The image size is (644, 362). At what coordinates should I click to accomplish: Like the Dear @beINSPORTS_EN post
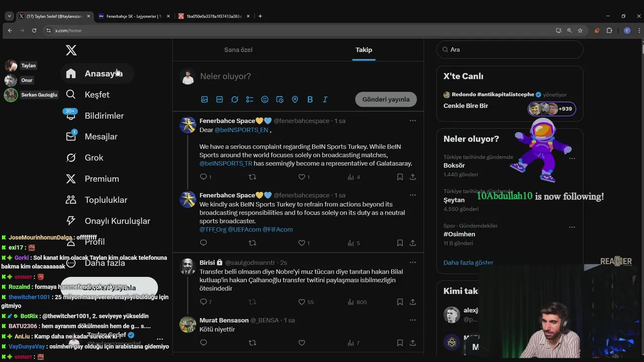302,177
